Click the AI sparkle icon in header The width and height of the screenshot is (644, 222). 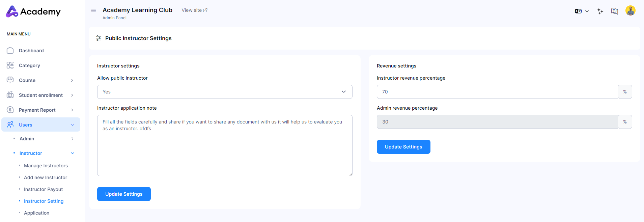pyautogui.click(x=600, y=11)
